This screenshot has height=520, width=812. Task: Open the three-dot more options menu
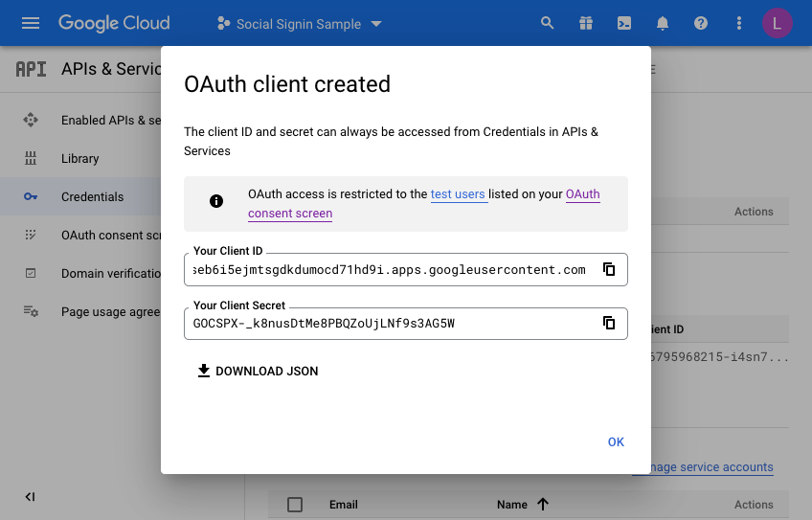(x=739, y=23)
